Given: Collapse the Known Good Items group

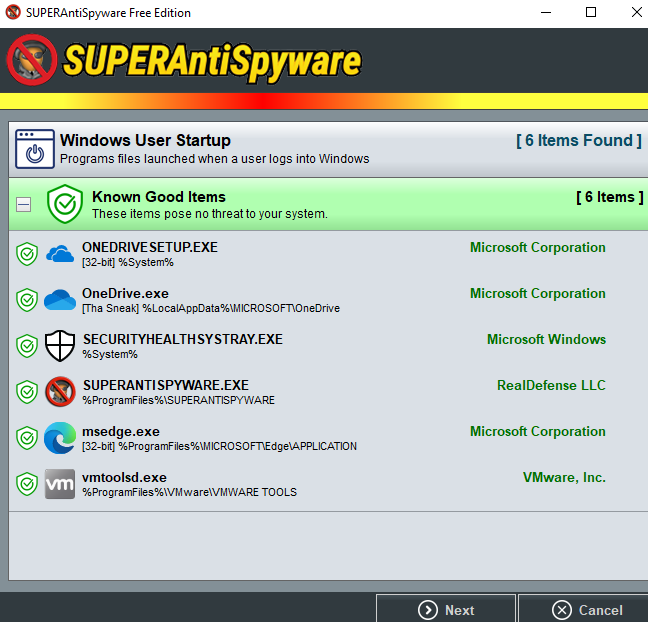Looking at the screenshot, I should (x=24, y=204).
